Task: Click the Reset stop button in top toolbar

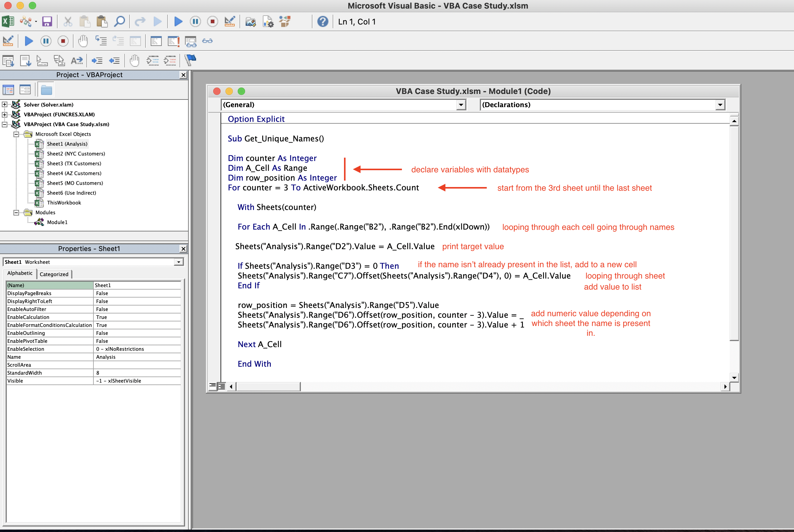Action: 213,22
